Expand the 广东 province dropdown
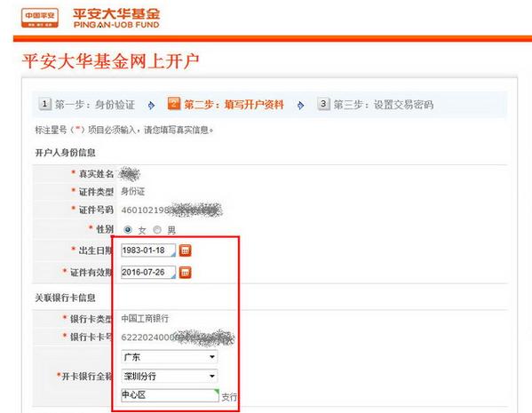The width and height of the screenshot is (532, 413). [169, 357]
